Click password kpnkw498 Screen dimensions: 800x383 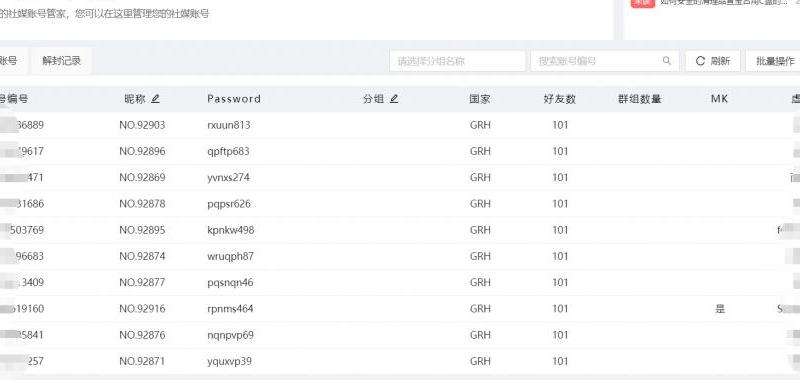pyautogui.click(x=231, y=231)
